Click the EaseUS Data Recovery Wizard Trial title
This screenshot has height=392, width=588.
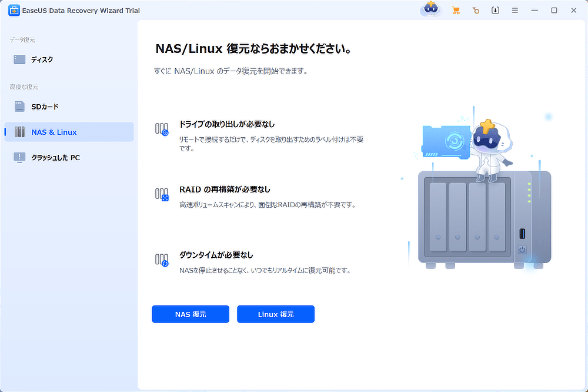click(81, 11)
